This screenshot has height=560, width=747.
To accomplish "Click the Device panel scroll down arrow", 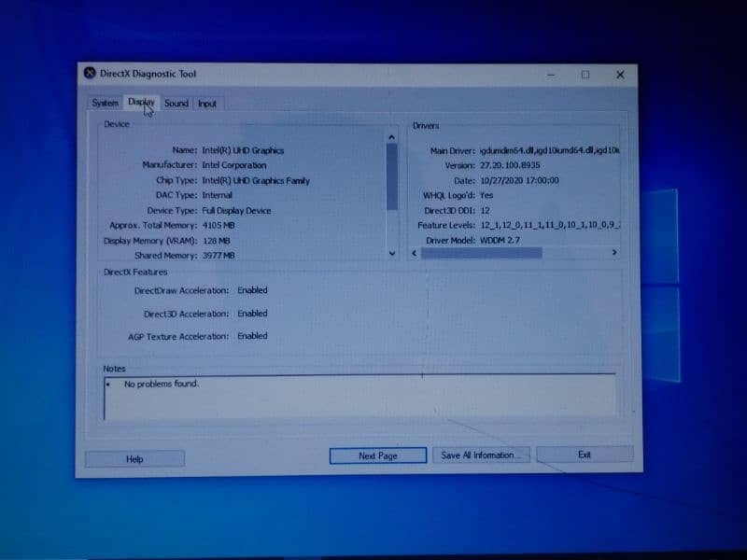I will [x=392, y=253].
